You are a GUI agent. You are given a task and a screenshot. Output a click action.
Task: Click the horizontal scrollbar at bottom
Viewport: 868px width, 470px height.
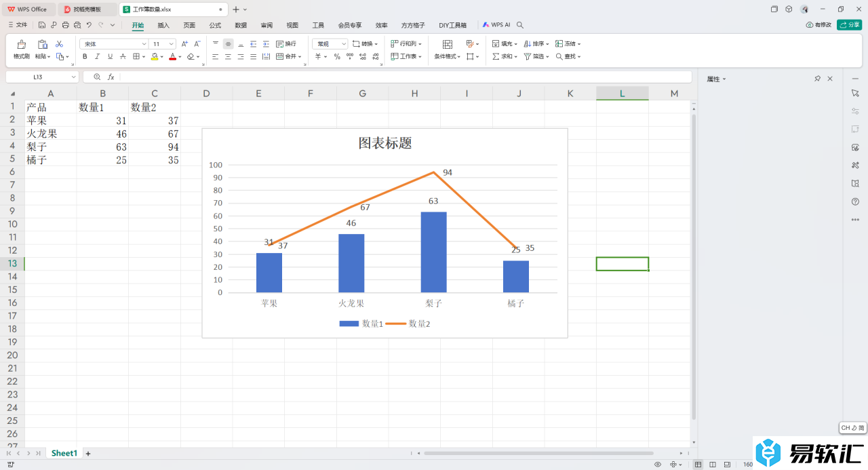538,453
